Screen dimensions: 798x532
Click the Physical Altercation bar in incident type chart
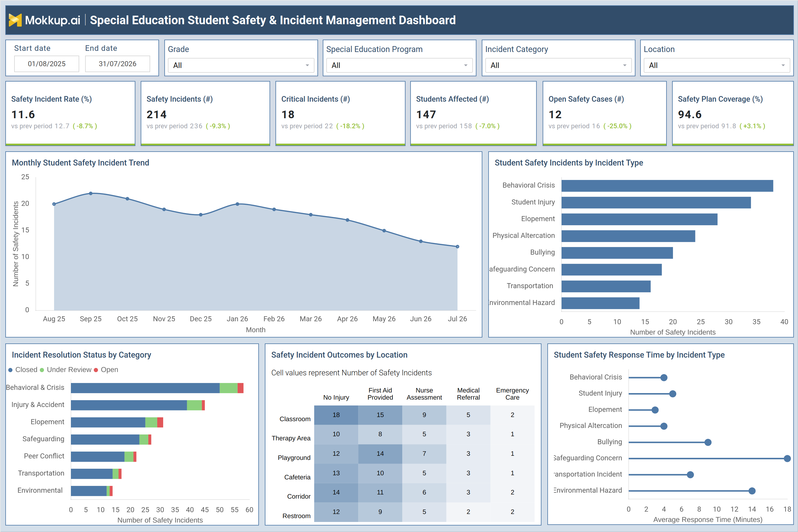coord(628,236)
